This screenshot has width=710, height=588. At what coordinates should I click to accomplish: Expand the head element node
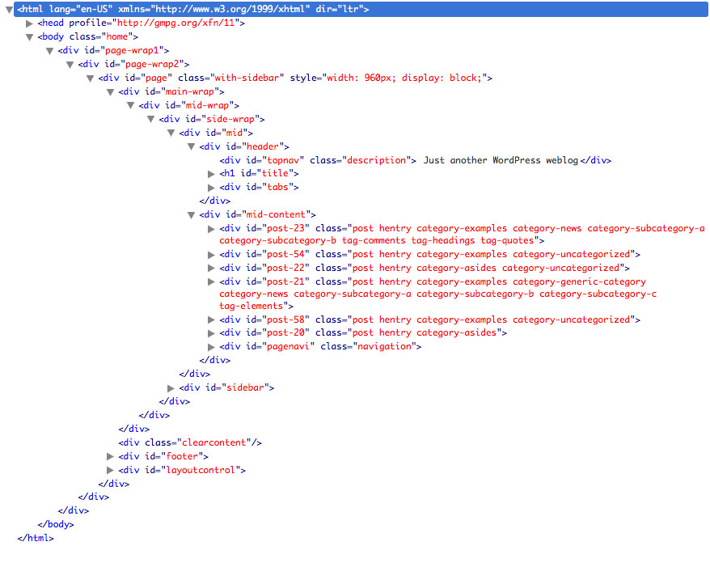click(30, 23)
